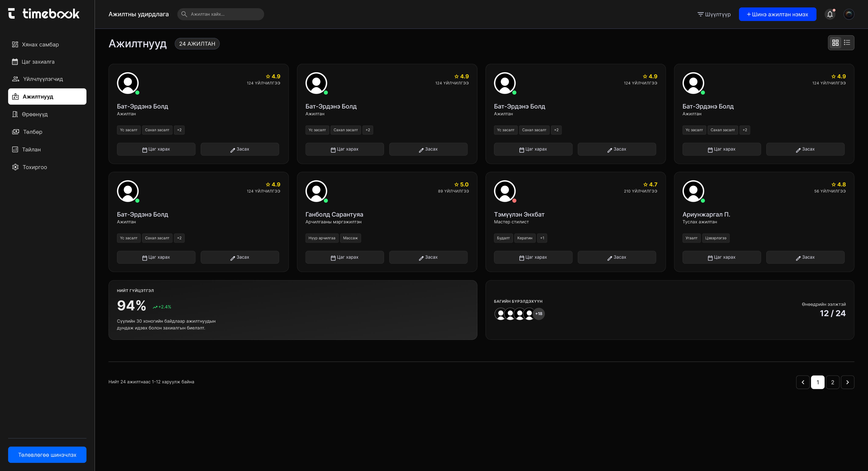Switch to list view
The width and height of the screenshot is (868, 471).
[847, 43]
